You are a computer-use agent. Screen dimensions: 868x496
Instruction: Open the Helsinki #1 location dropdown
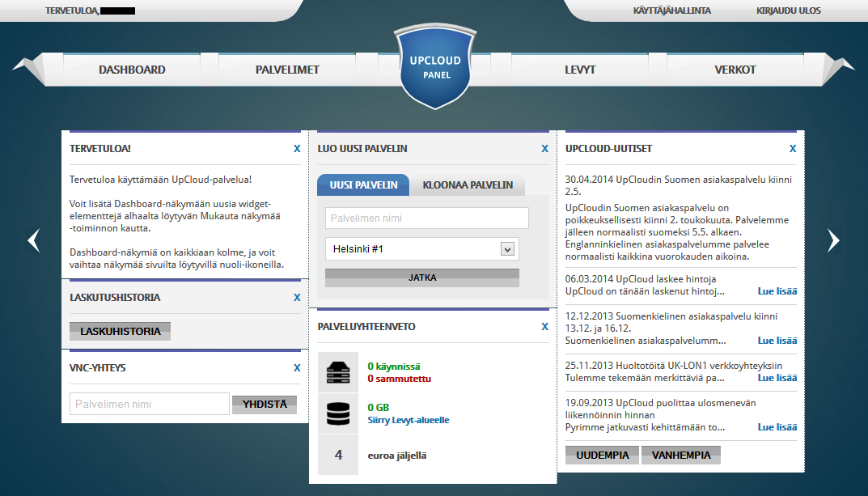point(421,249)
